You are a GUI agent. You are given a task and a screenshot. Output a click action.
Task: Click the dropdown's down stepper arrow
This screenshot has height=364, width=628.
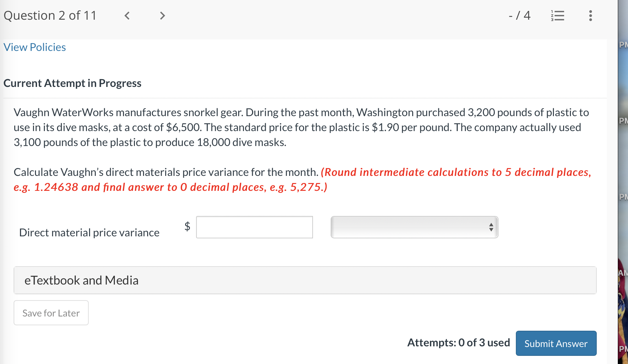coord(491,230)
